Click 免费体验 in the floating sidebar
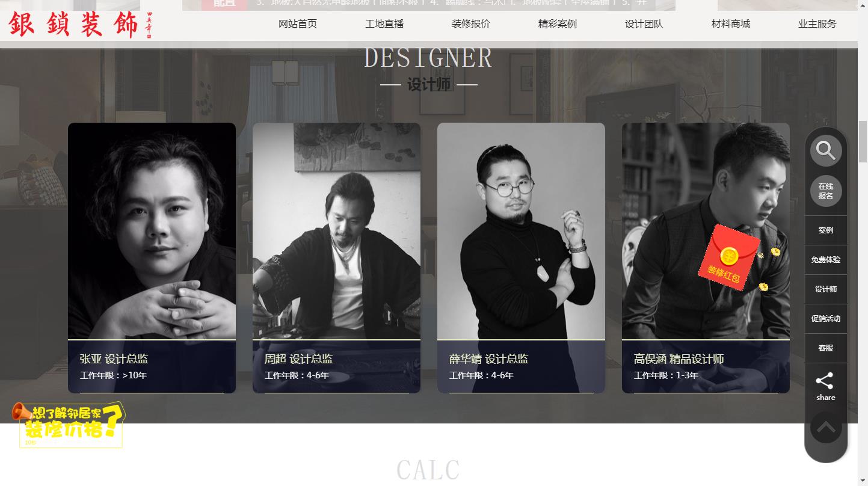868x486 pixels. click(825, 260)
